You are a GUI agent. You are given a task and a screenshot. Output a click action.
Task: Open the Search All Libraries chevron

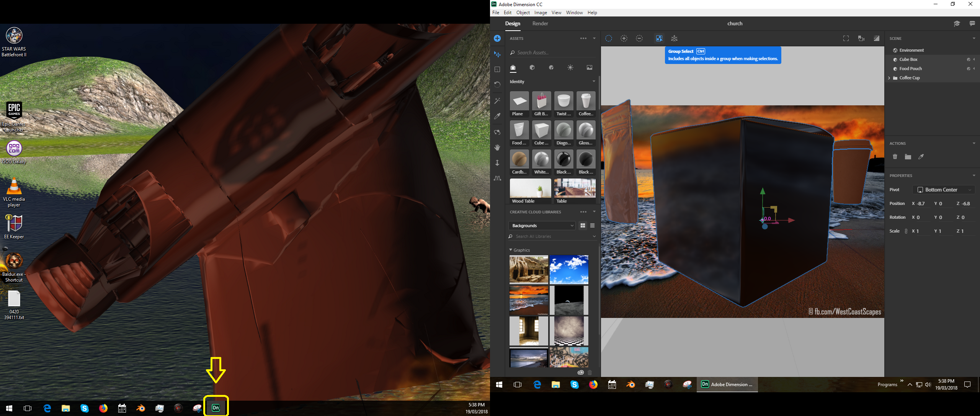coord(594,236)
